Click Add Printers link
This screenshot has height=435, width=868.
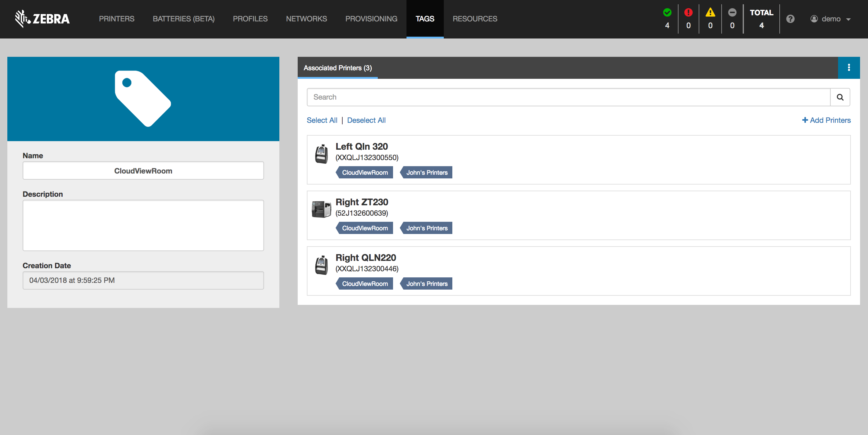point(826,120)
